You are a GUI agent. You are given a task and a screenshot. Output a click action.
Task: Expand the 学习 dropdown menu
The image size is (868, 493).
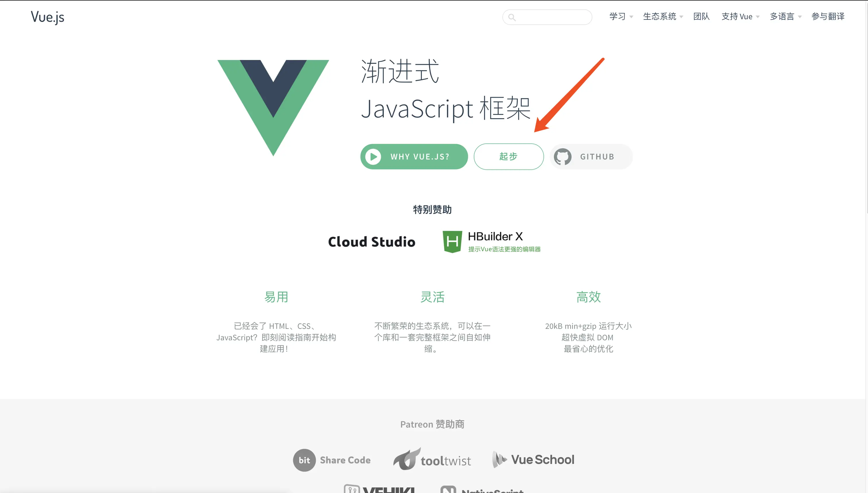pos(621,17)
